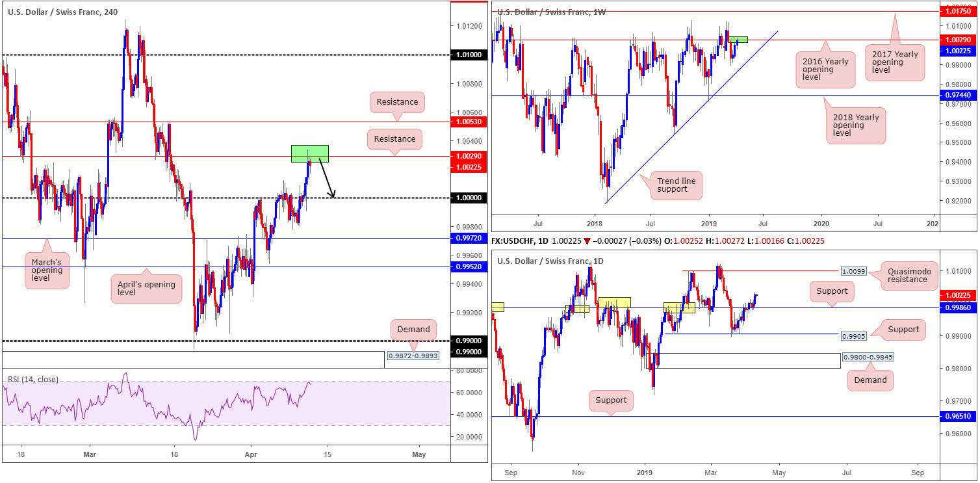Click the Resistance callout pointing to 1.00290 line

395,138
